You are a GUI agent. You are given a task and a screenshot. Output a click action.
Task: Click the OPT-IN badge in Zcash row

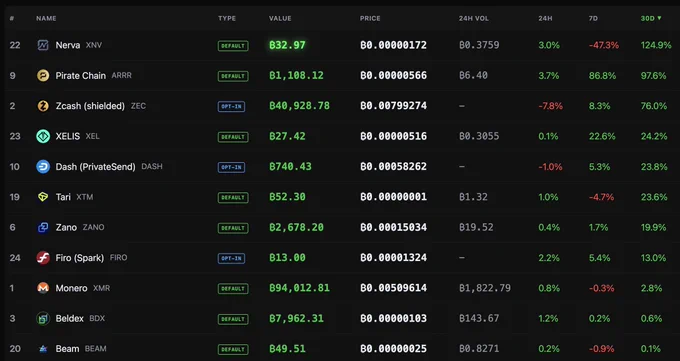(x=231, y=106)
